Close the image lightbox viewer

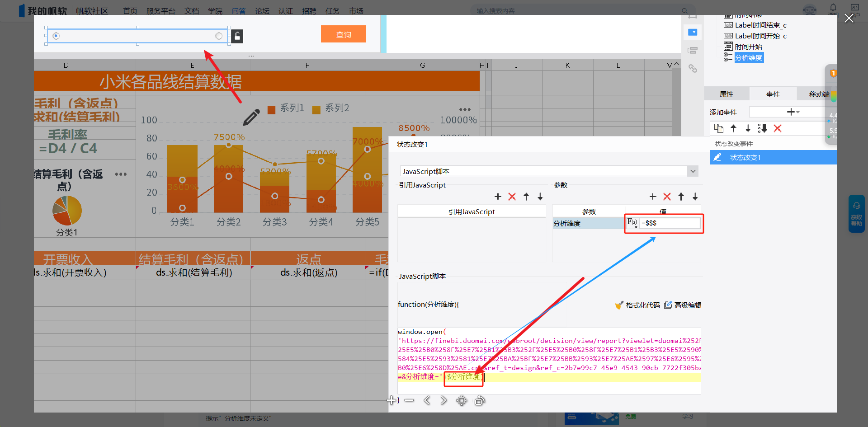[x=849, y=18]
